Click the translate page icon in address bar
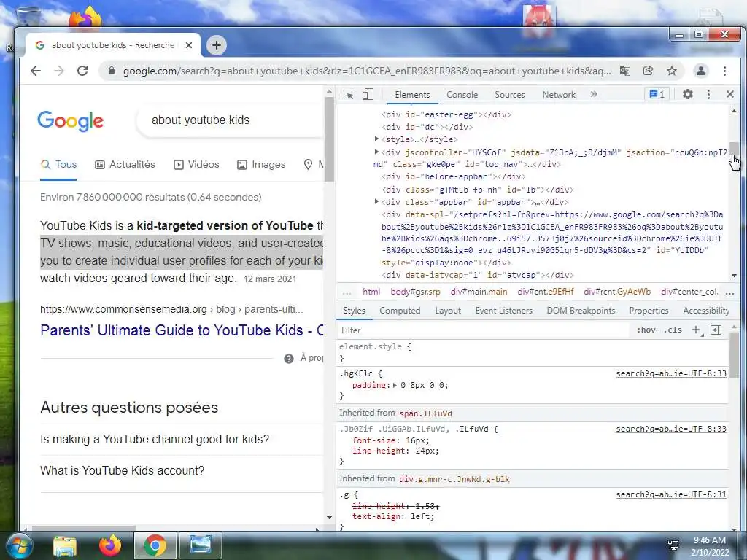 pos(624,71)
